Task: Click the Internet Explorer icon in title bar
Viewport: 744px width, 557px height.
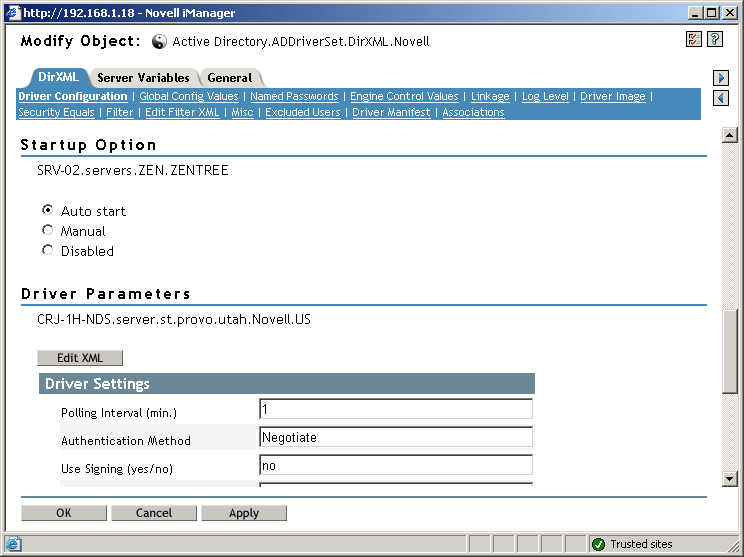Action: tap(13, 12)
